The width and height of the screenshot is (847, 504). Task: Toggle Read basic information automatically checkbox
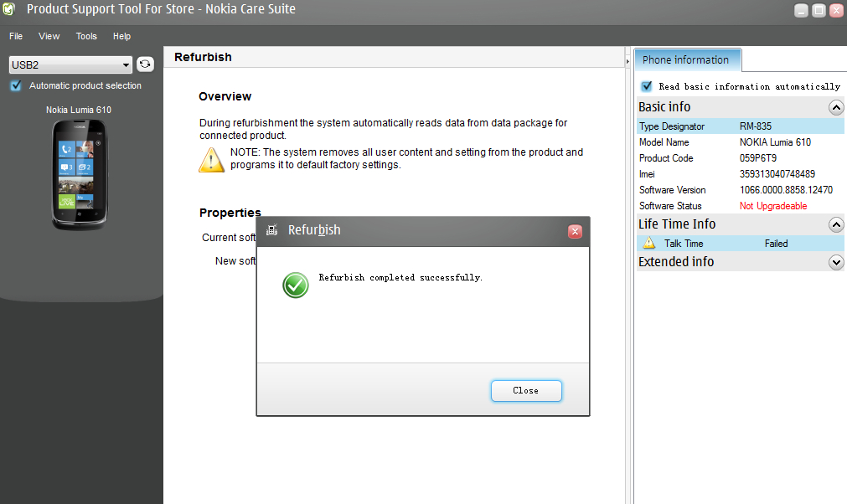point(646,86)
